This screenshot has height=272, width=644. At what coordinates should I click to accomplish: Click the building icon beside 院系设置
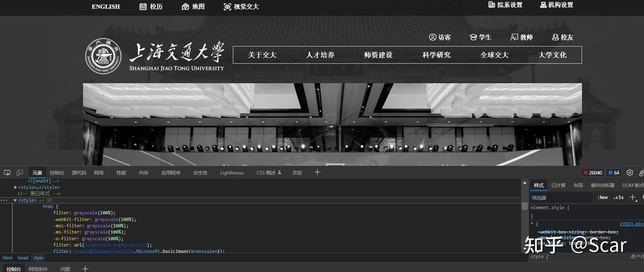492,5
